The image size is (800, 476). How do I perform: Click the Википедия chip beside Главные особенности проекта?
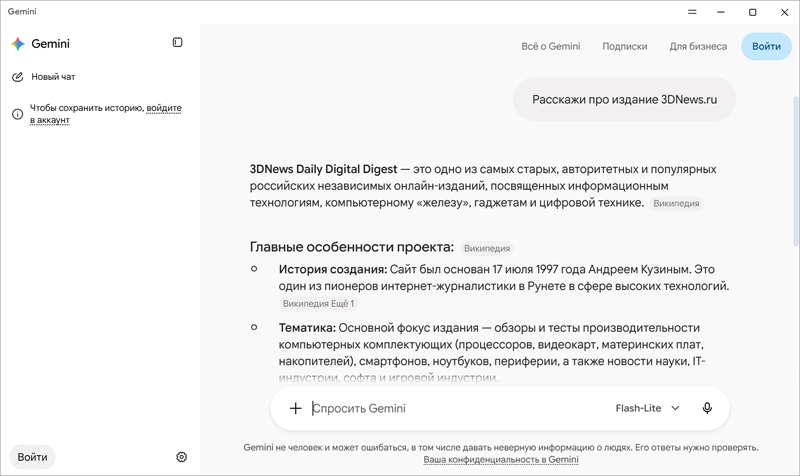[487, 248]
